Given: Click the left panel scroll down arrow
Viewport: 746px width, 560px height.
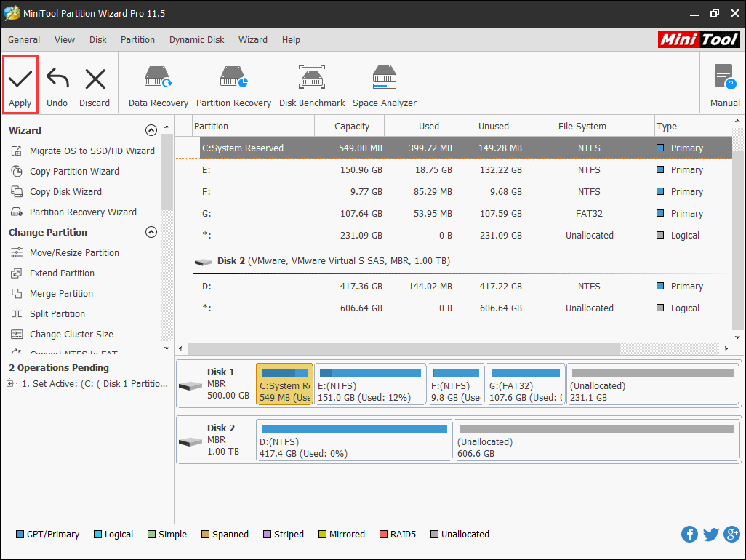Looking at the screenshot, I should pos(167,348).
